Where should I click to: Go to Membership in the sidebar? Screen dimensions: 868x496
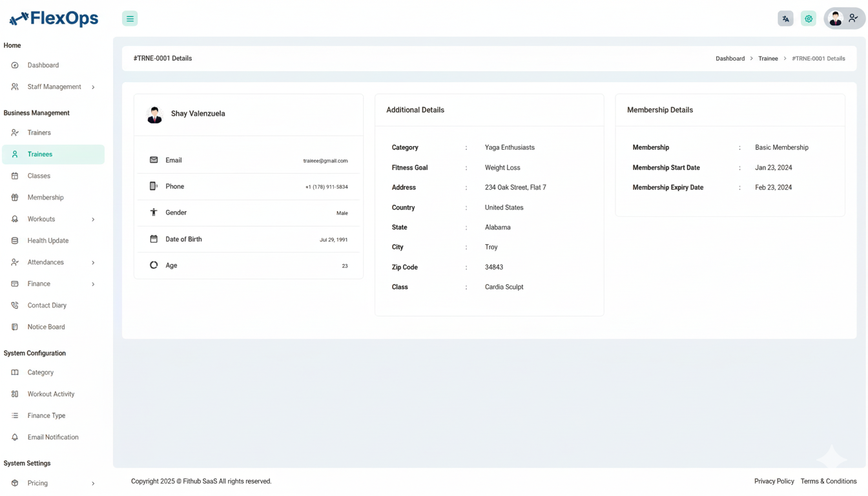45,198
